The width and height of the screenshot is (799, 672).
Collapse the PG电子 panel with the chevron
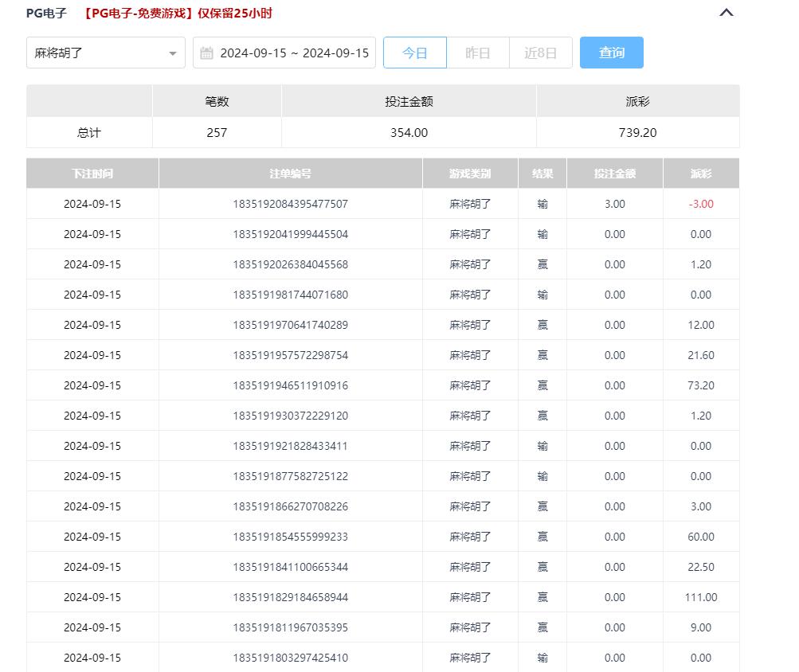726,13
